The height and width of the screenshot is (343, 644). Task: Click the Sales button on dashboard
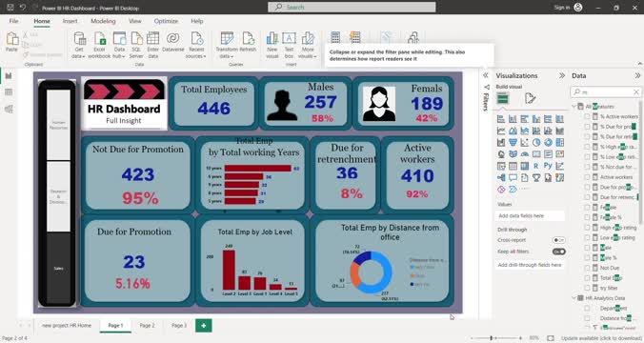[58, 269]
